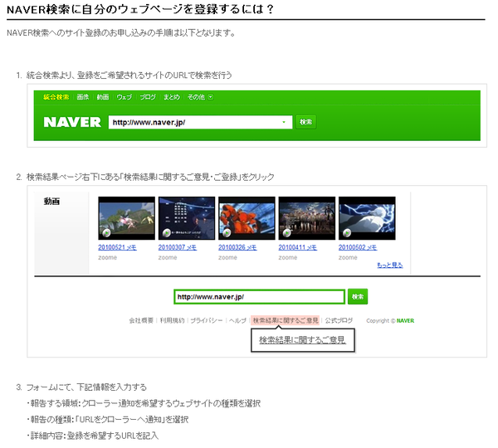The image size is (498, 448).
Task: Open the search field suggestion dropdown arrow
Action: [x=284, y=122]
